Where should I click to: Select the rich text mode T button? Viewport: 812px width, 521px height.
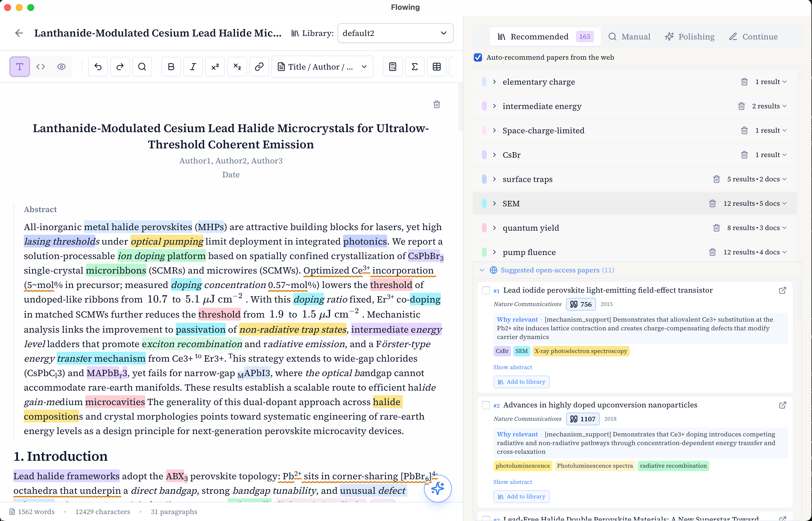[x=20, y=67]
